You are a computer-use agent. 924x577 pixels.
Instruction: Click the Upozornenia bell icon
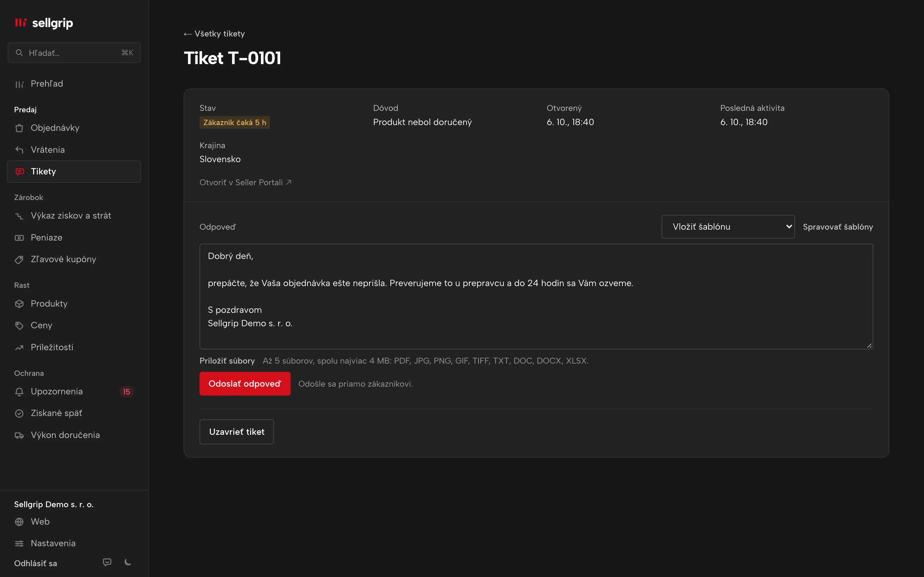(19, 392)
